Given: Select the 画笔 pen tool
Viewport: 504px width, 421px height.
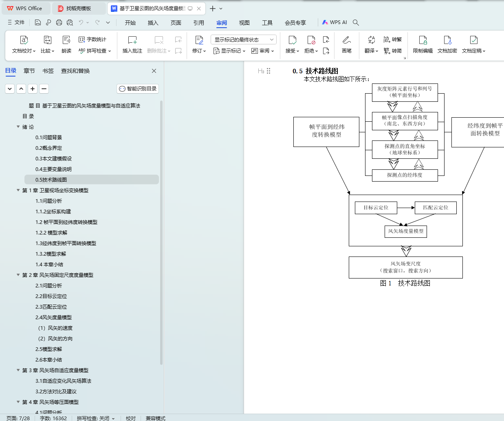Looking at the screenshot, I should pyautogui.click(x=346, y=45).
